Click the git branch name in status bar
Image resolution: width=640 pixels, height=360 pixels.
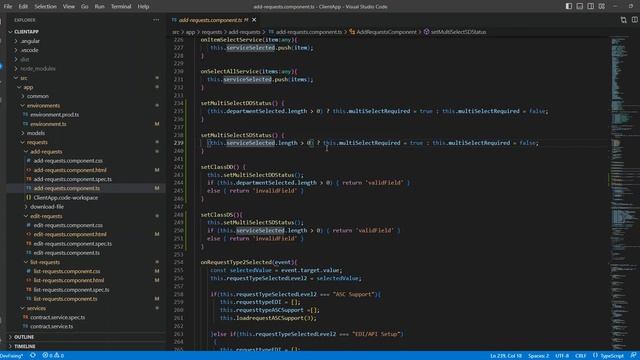click(x=11, y=356)
